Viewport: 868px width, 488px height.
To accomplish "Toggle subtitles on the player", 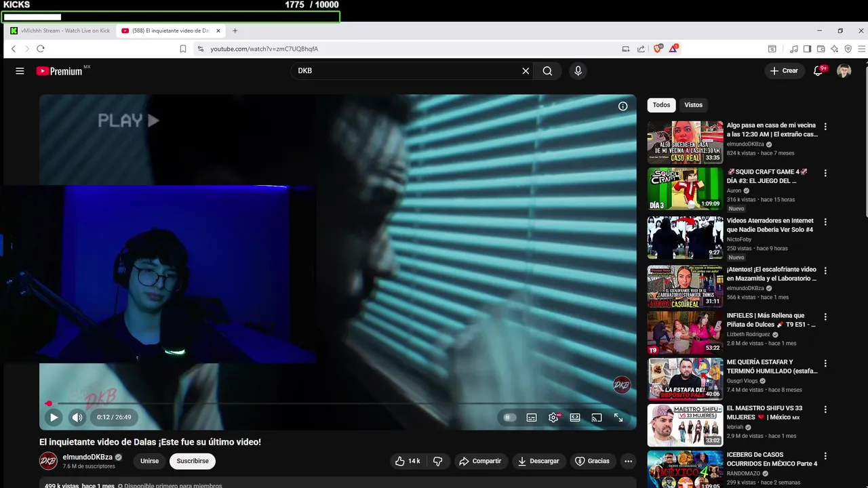I will click(532, 418).
